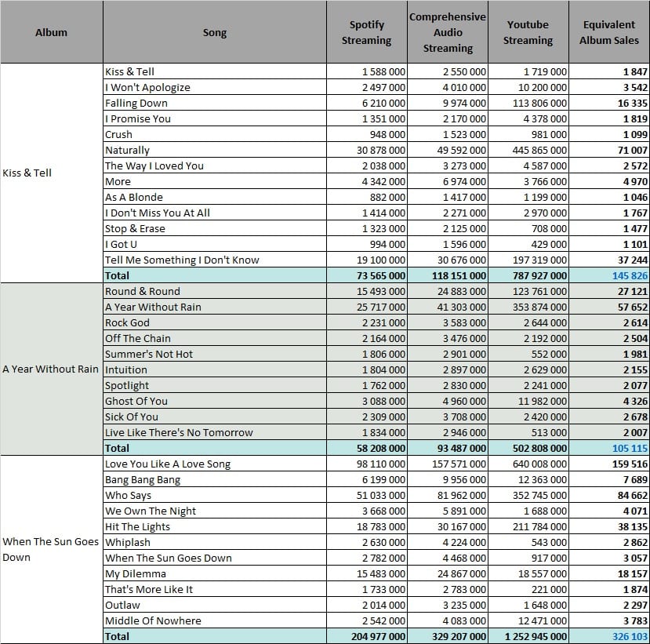The width and height of the screenshot is (650, 644).
Task: Click audio streaming value 24 867 000
Action: coord(448,574)
